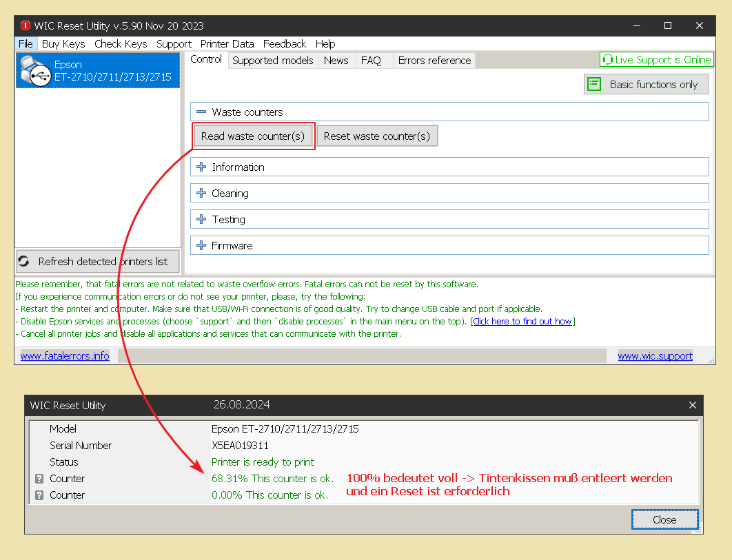Click the Model value Epson ET-2710/2711/2713/2715 in dialog
Viewport: 732px width, 560px height.
285,429
